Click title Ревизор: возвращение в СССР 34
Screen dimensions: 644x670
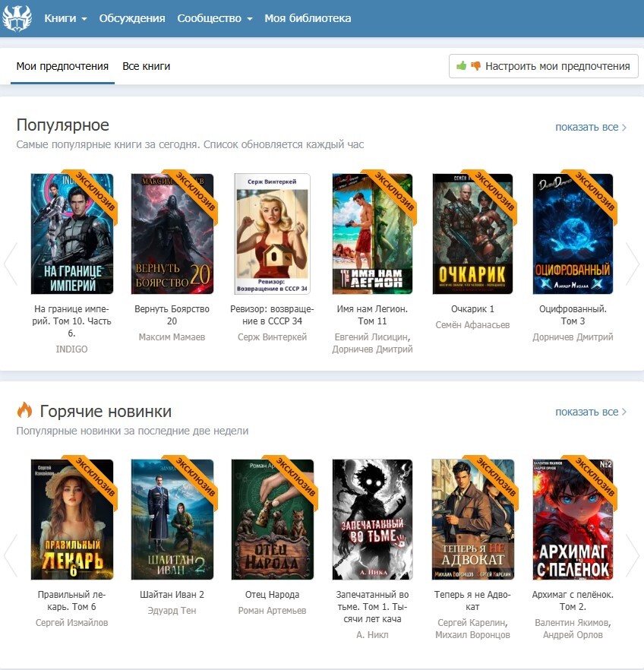(272, 315)
